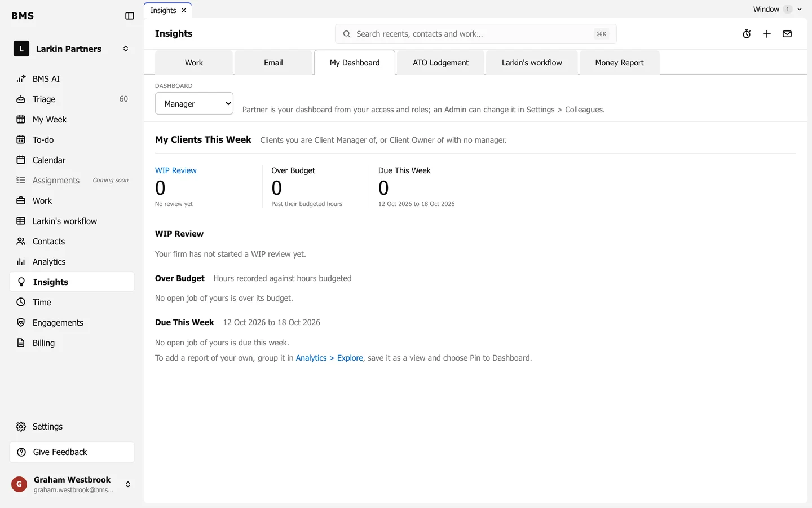
Task: Expand the Larkin Partners firm switcher
Action: [x=72, y=49]
